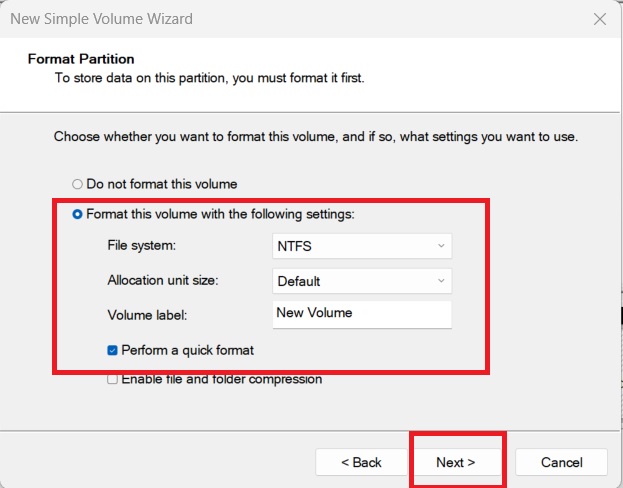The height and width of the screenshot is (488, 623).
Task: Click the wizard title bar text
Action: [101, 19]
